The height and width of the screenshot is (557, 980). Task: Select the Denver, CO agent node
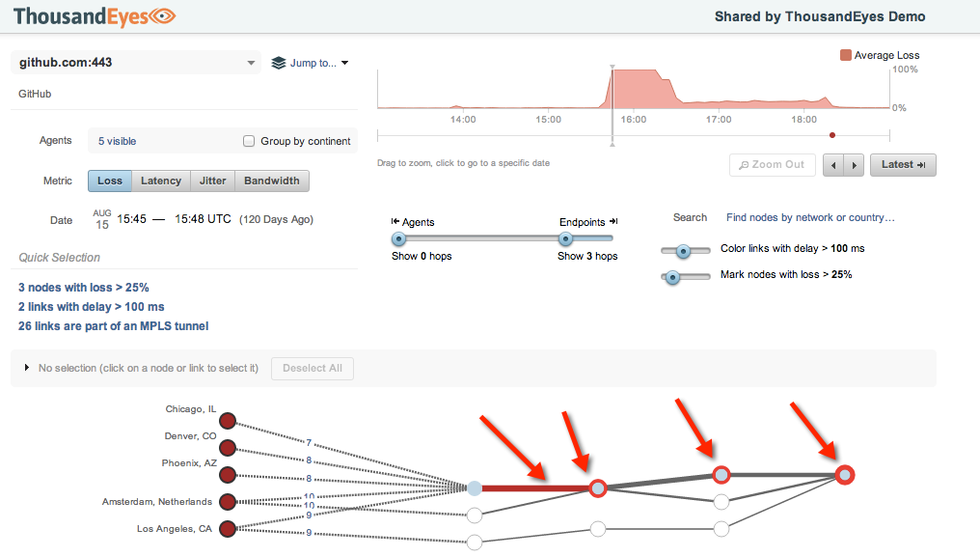(228, 448)
